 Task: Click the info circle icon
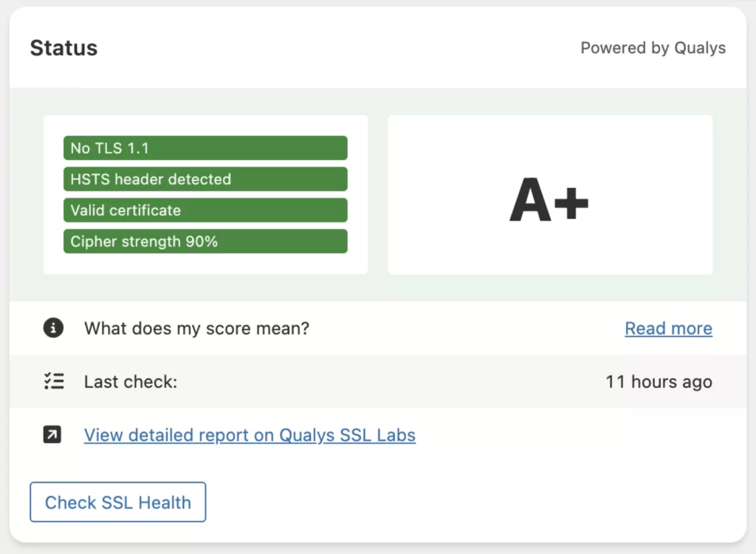coord(53,328)
